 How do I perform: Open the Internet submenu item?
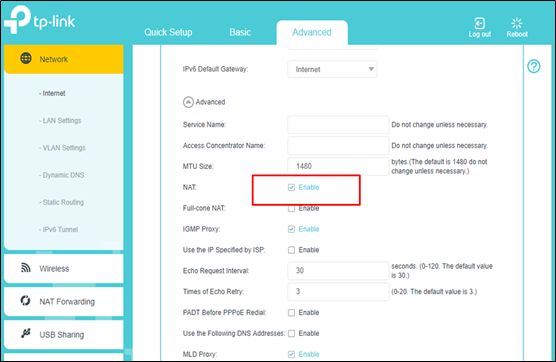(x=52, y=93)
